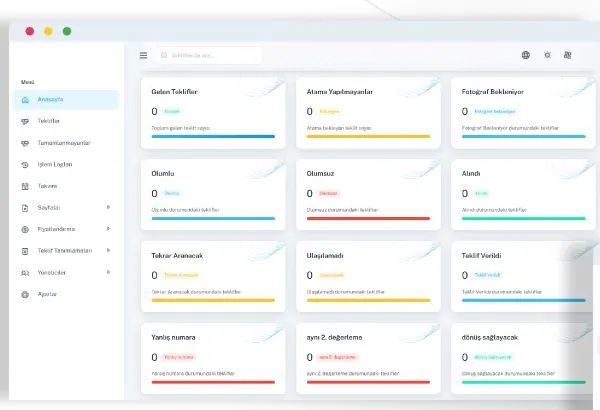Click blue progress bar in Gelen Teklifler
Viewport: 600px width, 410px height.
(x=213, y=136)
